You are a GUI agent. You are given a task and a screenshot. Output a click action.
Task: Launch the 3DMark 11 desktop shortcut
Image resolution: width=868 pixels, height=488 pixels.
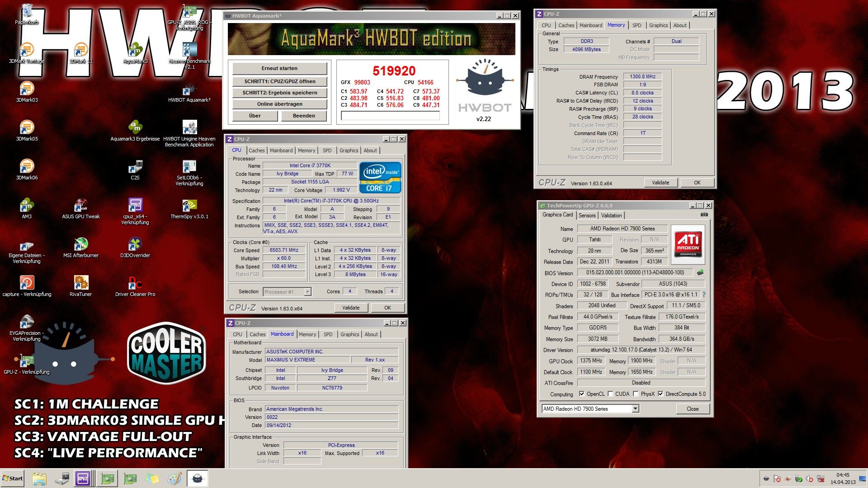[x=81, y=52]
